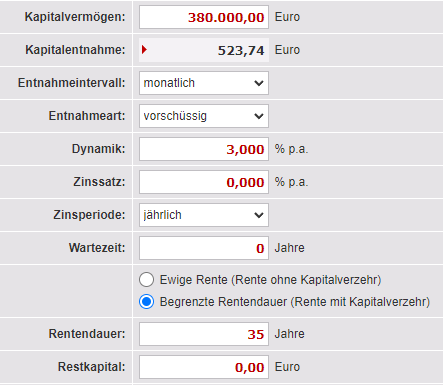
Task: Click the Rentendauer field showing 35
Action: coord(204,334)
